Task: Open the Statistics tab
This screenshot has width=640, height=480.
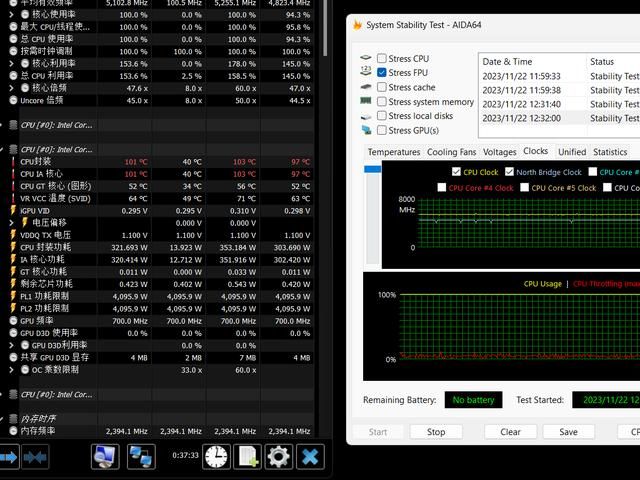Action: point(610,152)
